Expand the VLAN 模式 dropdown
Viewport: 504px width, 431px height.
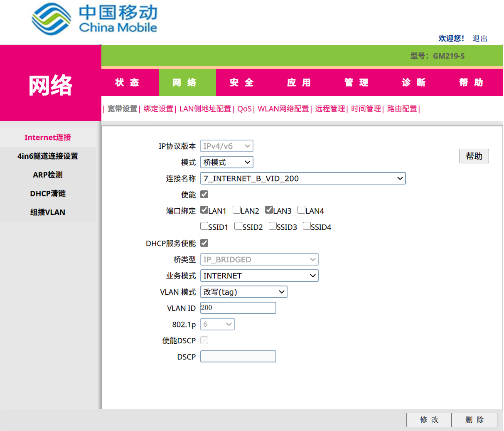click(x=243, y=292)
